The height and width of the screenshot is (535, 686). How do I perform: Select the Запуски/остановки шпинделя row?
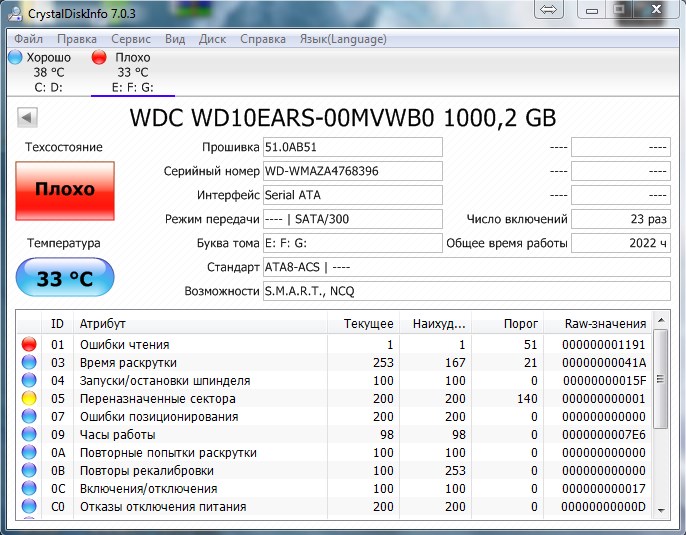click(334, 381)
